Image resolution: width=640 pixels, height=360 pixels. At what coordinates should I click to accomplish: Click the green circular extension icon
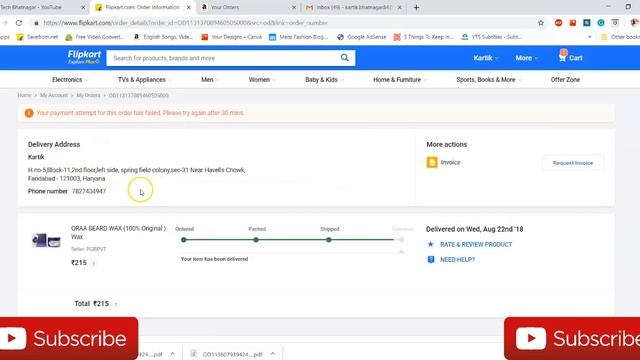pyautogui.click(x=601, y=23)
